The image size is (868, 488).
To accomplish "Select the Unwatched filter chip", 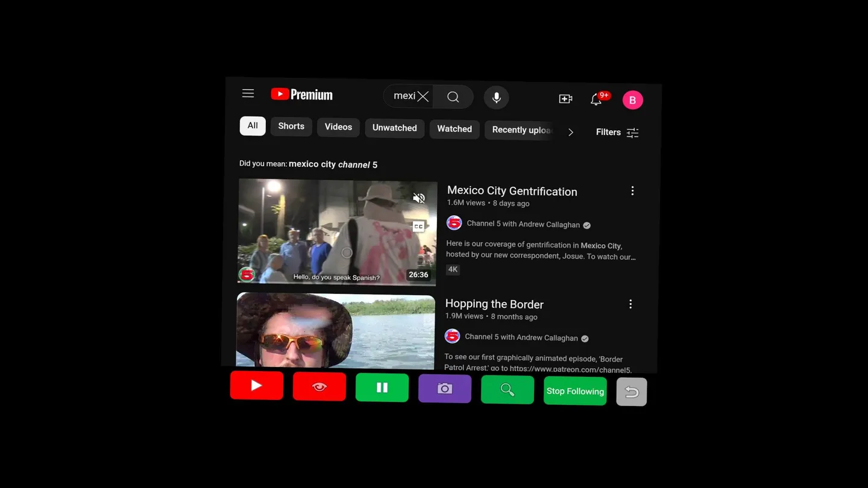I will tap(394, 128).
